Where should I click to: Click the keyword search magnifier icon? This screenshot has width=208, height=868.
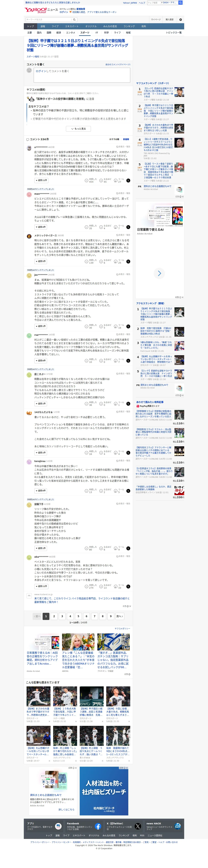pos(74,19)
